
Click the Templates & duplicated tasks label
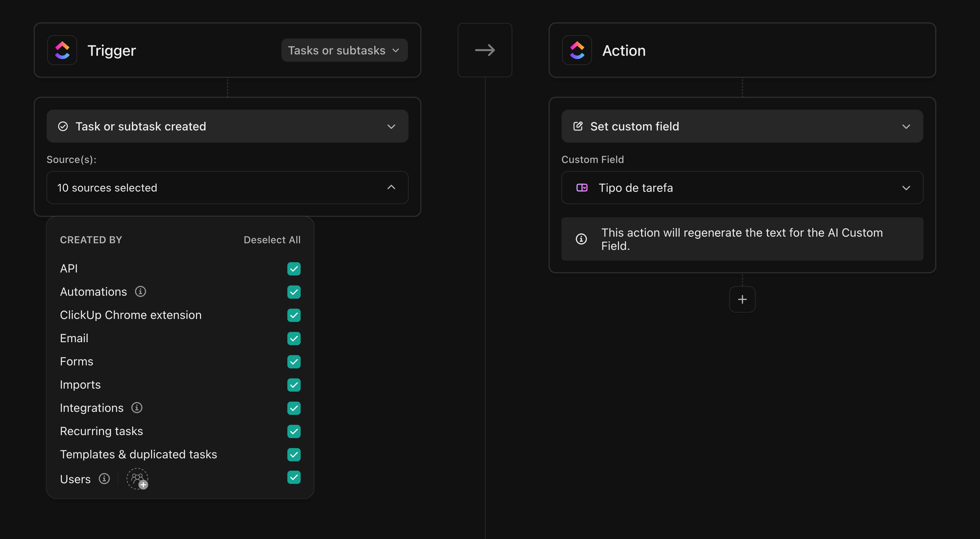click(139, 454)
